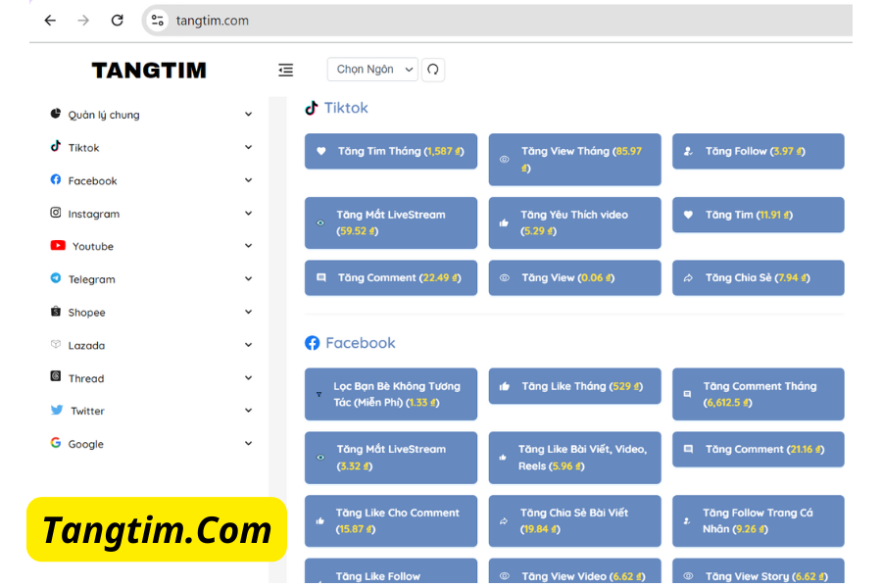Select Tiktok Tăng Follow (3.97 ₫)
The width and height of the screenshot is (882, 588).
pos(759,151)
